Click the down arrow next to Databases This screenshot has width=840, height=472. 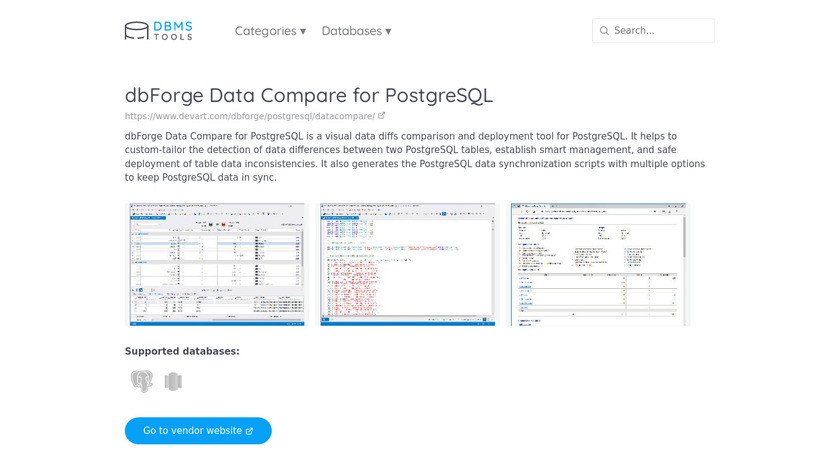388,31
